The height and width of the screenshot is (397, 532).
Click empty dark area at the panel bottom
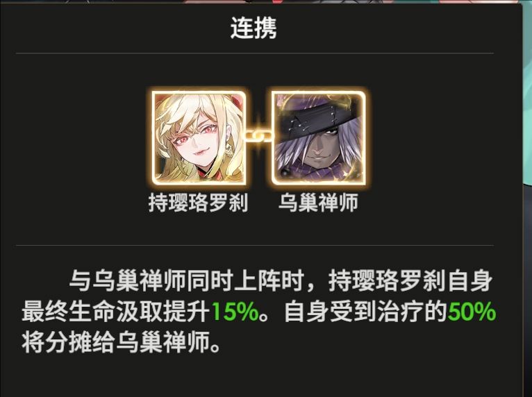point(261,376)
